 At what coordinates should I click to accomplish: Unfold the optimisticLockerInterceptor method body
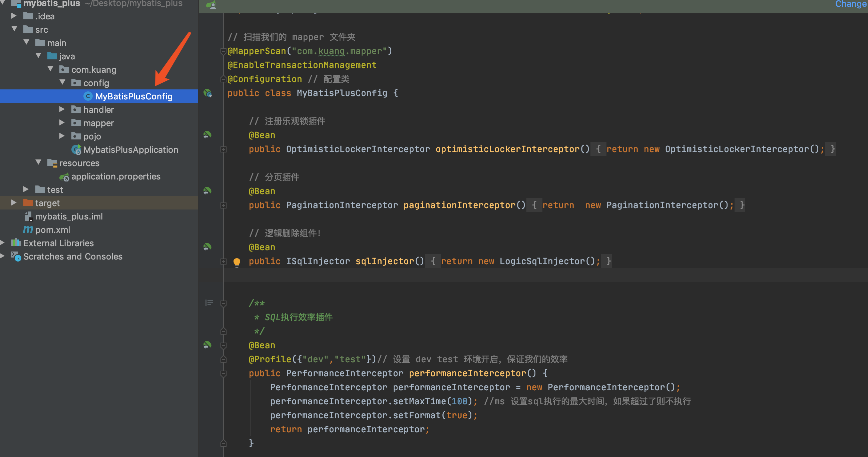pyautogui.click(x=224, y=149)
